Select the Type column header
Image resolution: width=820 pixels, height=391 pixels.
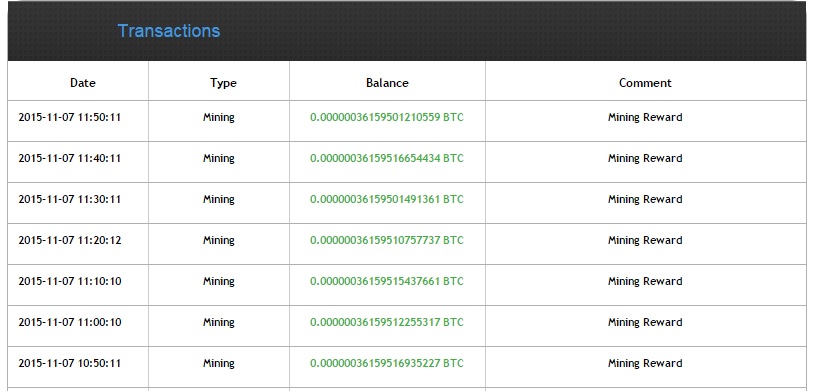tap(223, 83)
